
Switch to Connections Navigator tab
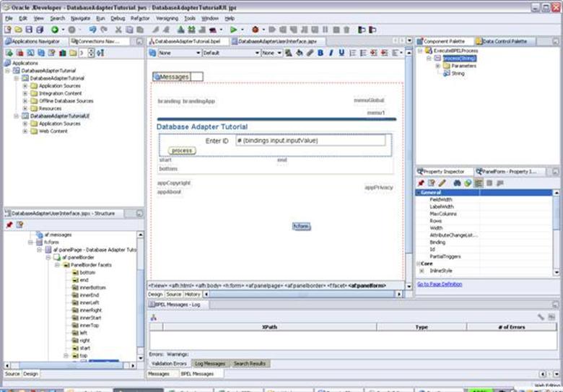(99, 41)
